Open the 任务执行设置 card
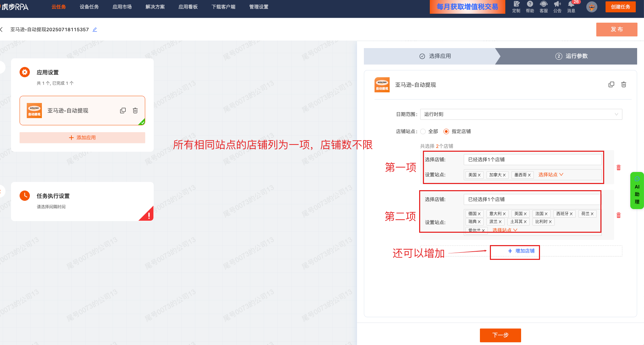This screenshot has height=345, width=644. pos(82,201)
